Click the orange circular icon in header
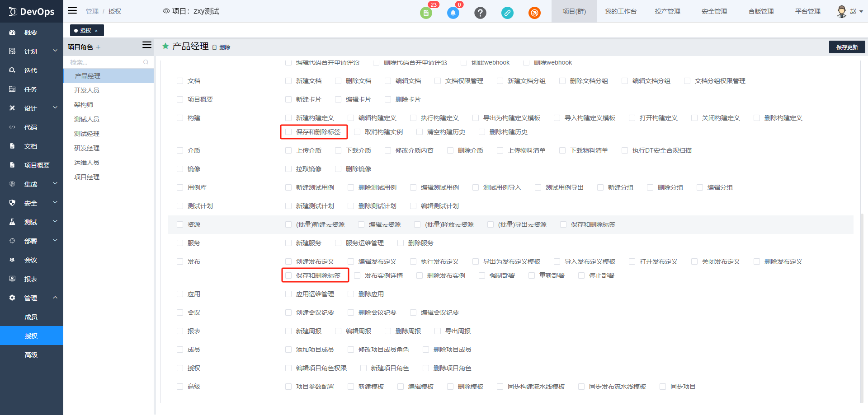This screenshot has height=415, width=868. click(x=534, y=13)
